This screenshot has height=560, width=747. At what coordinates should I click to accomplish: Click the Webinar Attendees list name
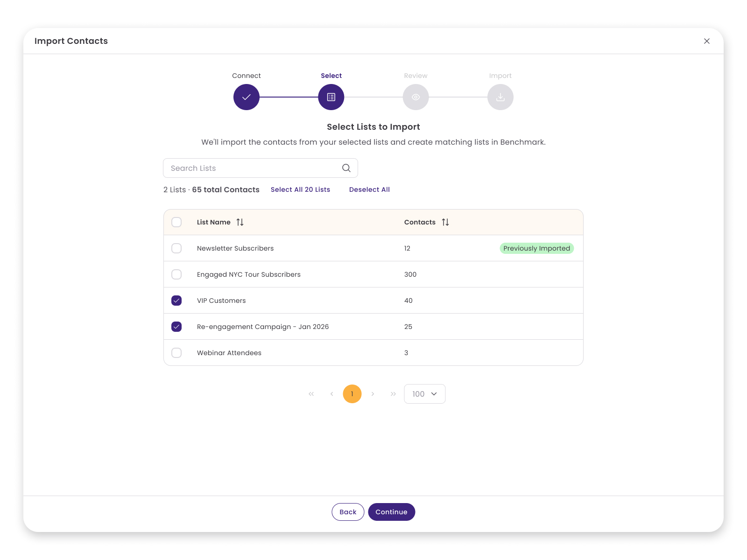(229, 353)
